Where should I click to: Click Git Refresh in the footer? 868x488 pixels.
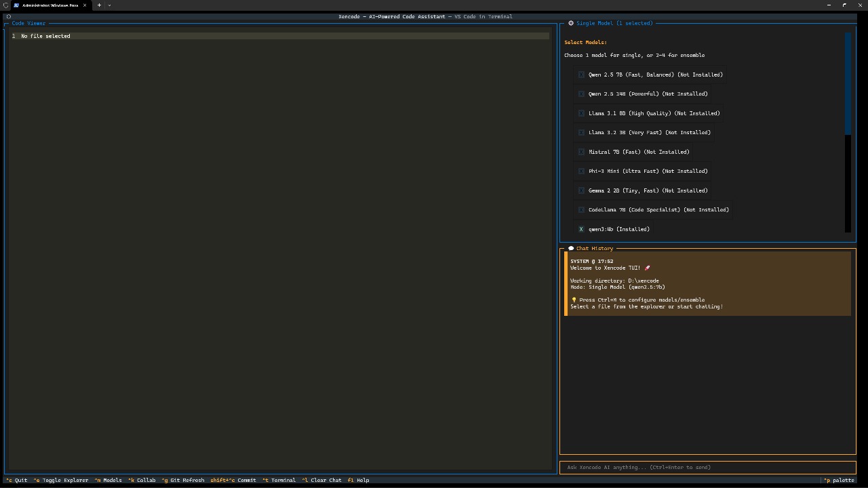click(183, 480)
